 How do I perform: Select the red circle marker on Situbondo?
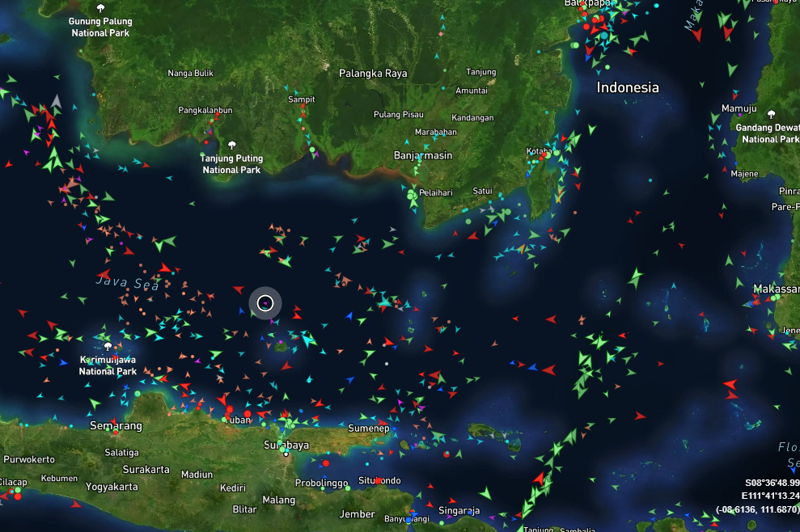378,481
